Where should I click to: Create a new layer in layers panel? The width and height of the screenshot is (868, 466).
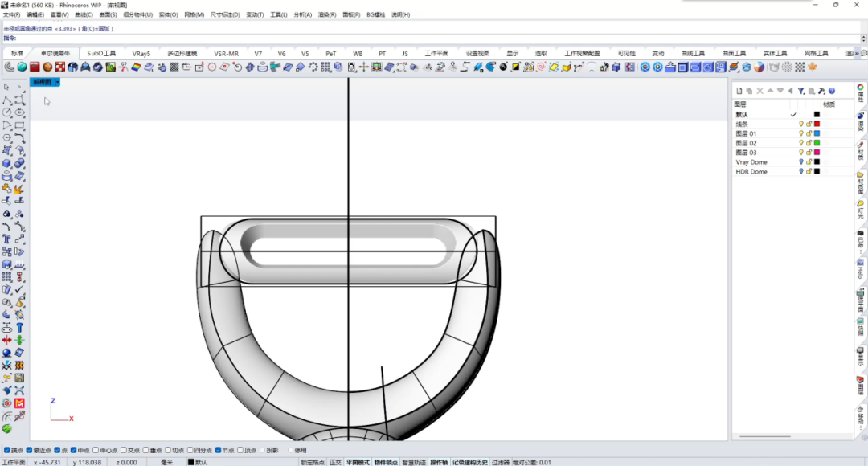coord(739,91)
